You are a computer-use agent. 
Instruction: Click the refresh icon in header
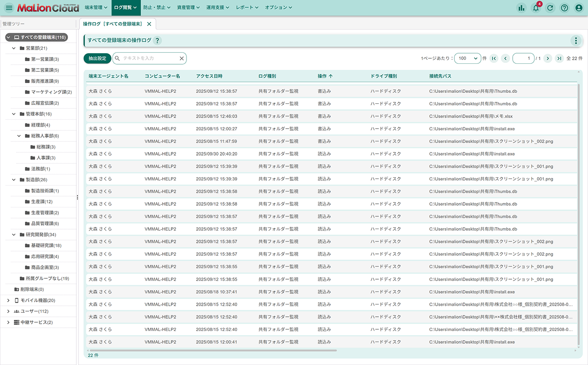[x=550, y=8]
